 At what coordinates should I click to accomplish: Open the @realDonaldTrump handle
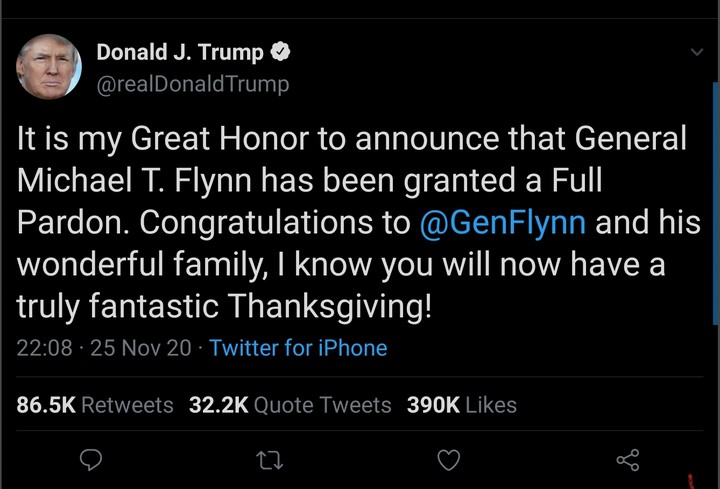[x=192, y=84]
